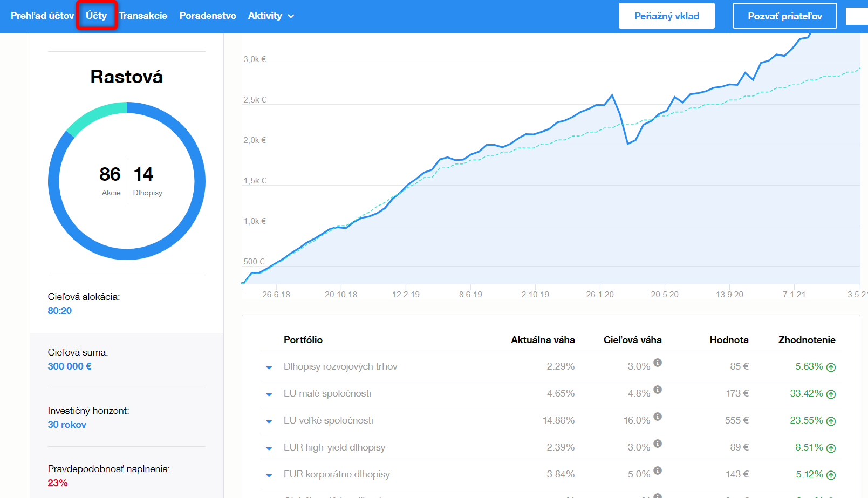Image resolution: width=868 pixels, height=498 pixels.
Task: Open the Aktivity dropdown menu
Action: (x=271, y=16)
